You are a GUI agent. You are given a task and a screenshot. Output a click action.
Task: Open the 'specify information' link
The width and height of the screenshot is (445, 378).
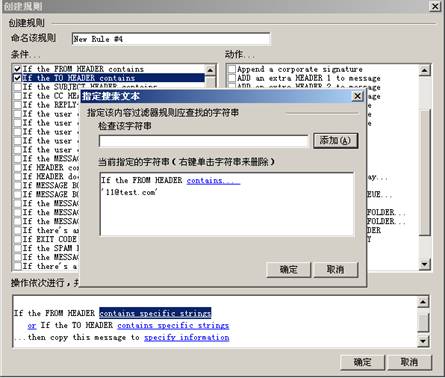pyautogui.click(x=187, y=338)
